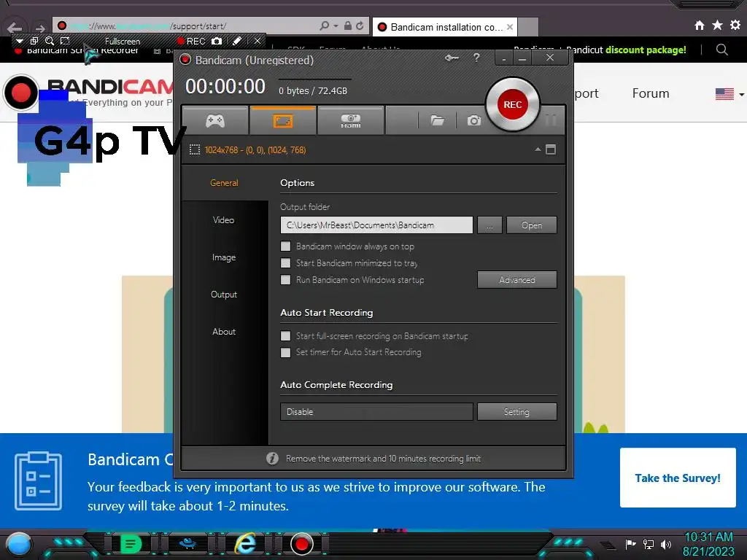The image size is (747, 560).
Task: Switch to the Output settings tab
Action: 224,295
